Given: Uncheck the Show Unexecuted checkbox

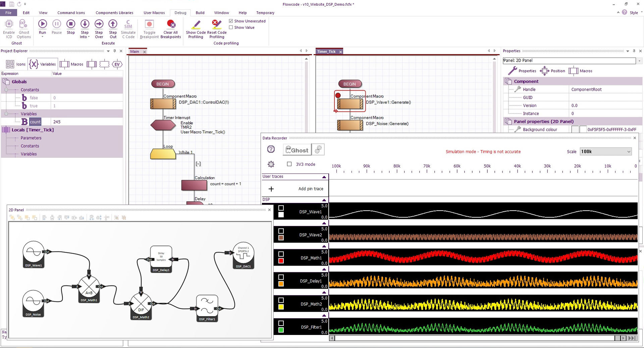Looking at the screenshot, I should click(x=231, y=21).
